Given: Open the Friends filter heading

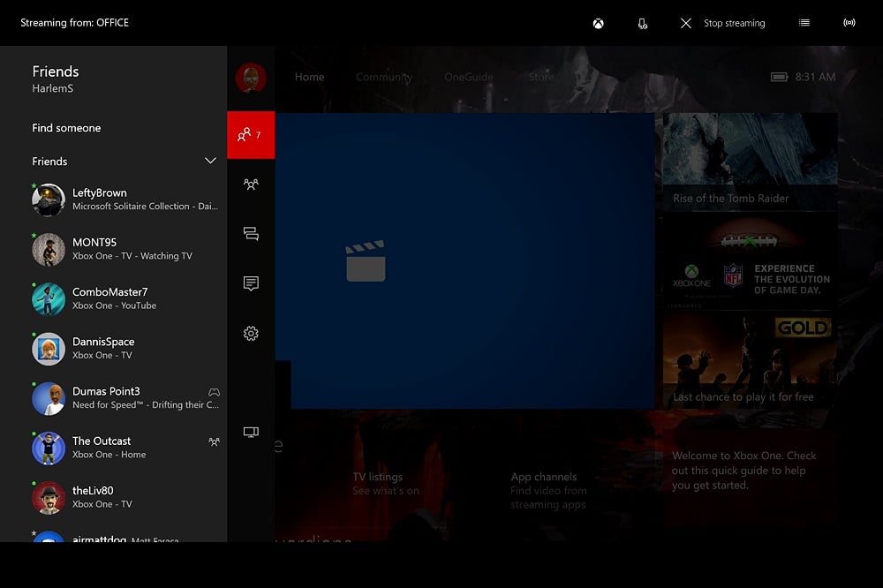Looking at the screenshot, I should pos(49,162).
